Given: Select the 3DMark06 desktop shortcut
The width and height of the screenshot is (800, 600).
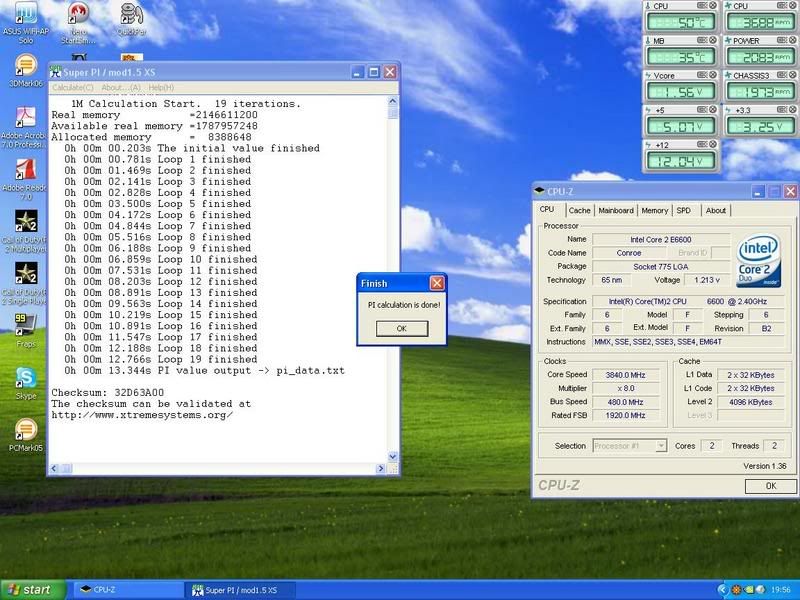Looking at the screenshot, I should (26, 70).
